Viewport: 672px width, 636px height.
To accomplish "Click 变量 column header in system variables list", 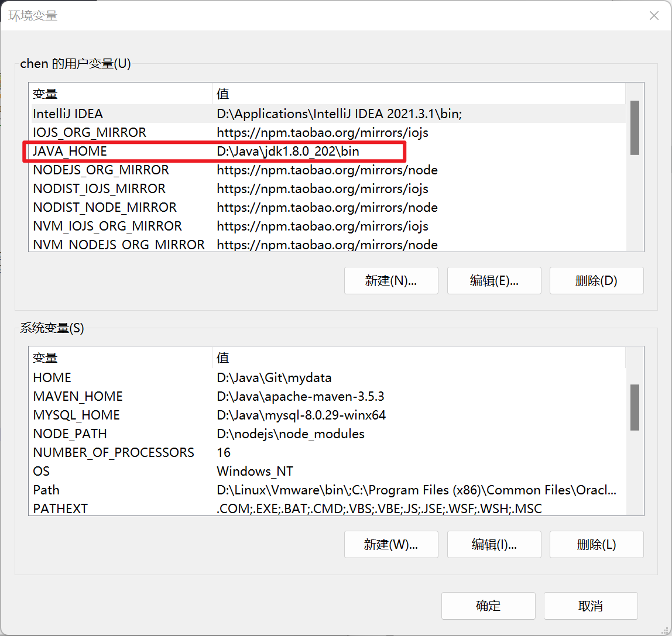I will [x=122, y=357].
